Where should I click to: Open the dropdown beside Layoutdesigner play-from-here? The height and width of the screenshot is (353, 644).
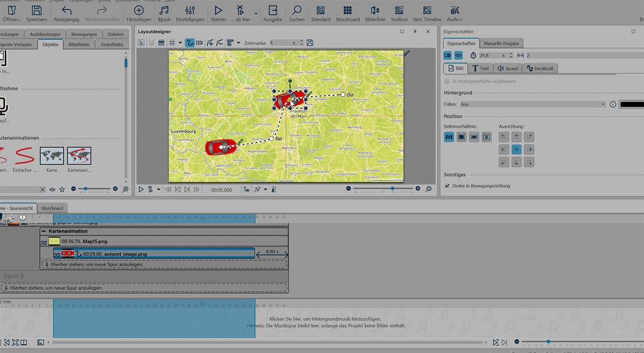[x=159, y=189]
